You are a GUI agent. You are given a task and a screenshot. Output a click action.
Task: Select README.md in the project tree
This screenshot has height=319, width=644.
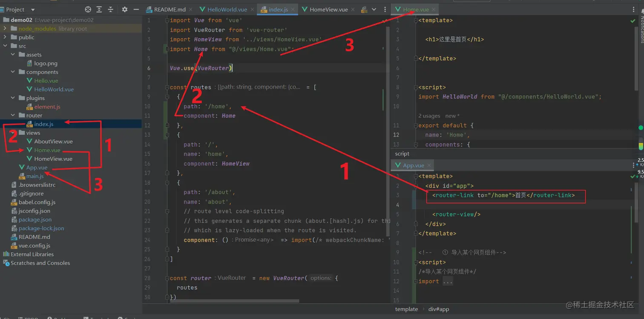[x=34, y=237]
